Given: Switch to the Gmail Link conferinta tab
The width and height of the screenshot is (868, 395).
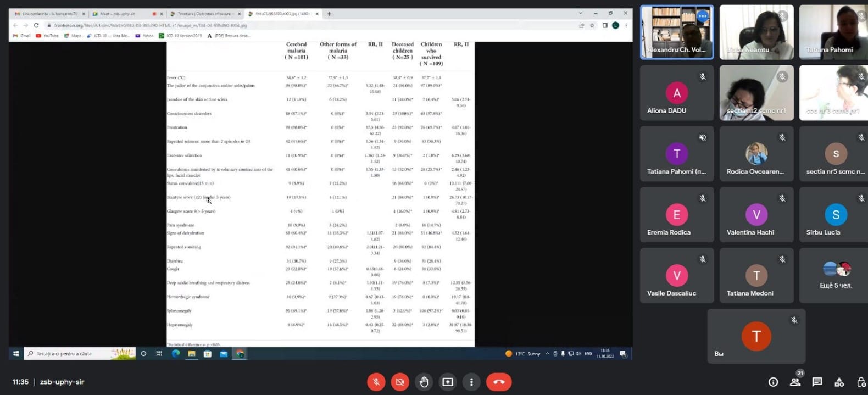Looking at the screenshot, I should pos(47,14).
